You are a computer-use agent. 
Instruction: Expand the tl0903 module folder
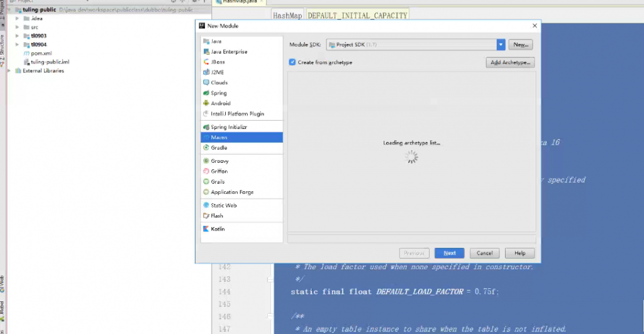(17, 36)
